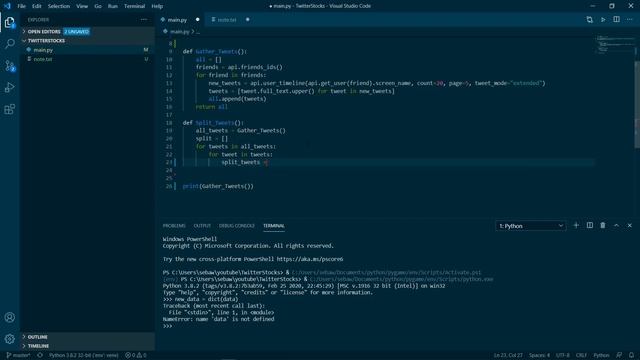Switch to the Debug Console tab
This screenshot has height=360, width=640.
237,226
